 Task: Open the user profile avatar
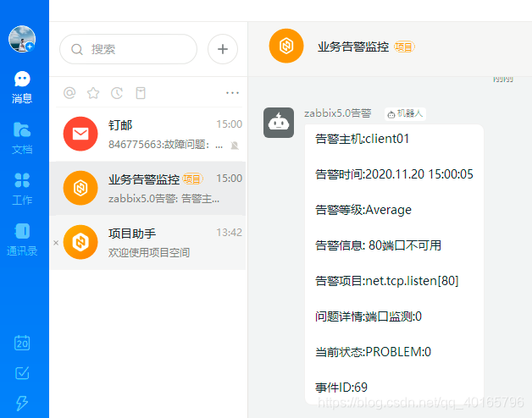point(22,39)
